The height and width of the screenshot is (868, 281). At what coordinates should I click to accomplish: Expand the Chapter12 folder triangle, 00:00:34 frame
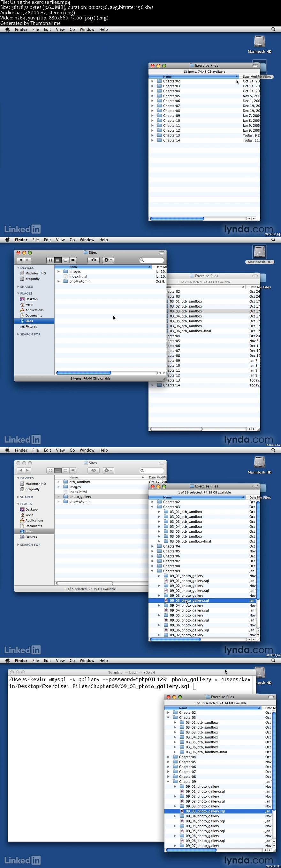click(152, 130)
